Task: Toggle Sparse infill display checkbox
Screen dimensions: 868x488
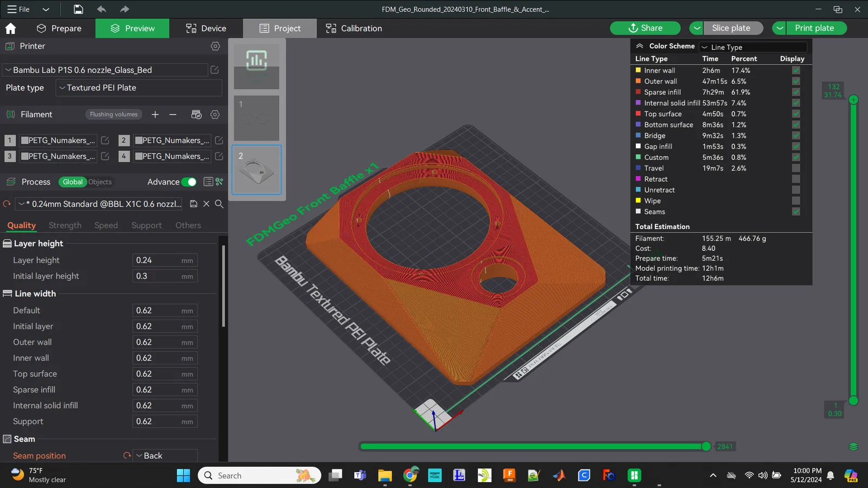Action: click(796, 92)
